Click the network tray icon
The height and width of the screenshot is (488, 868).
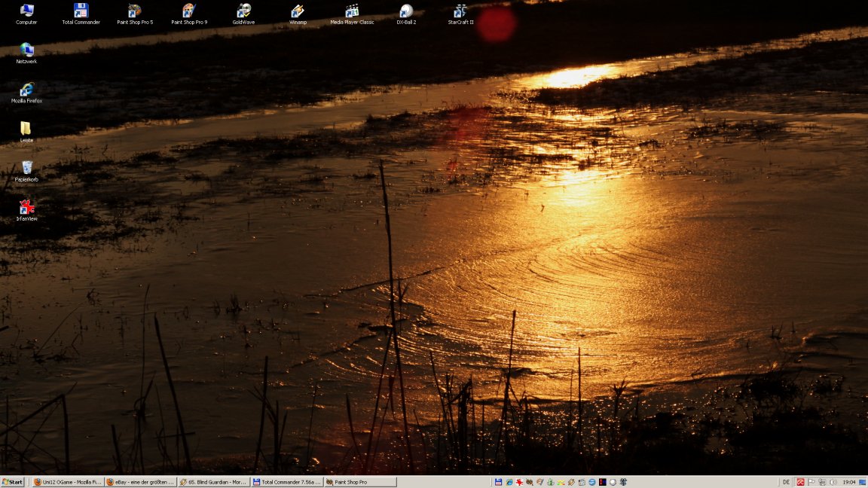822,482
